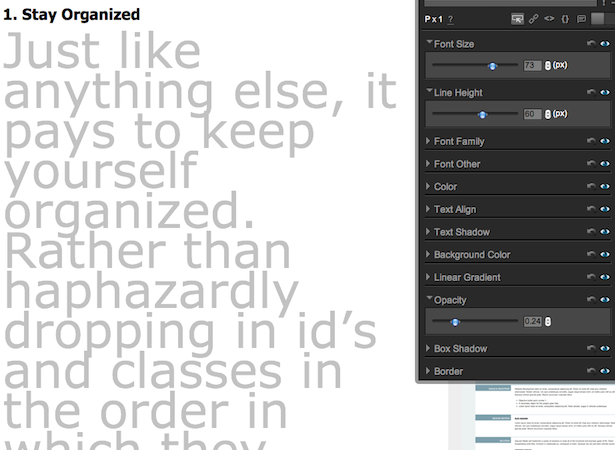Reset Font Size with its undo arrow
Screen dimensions: 615x450
(591, 43)
